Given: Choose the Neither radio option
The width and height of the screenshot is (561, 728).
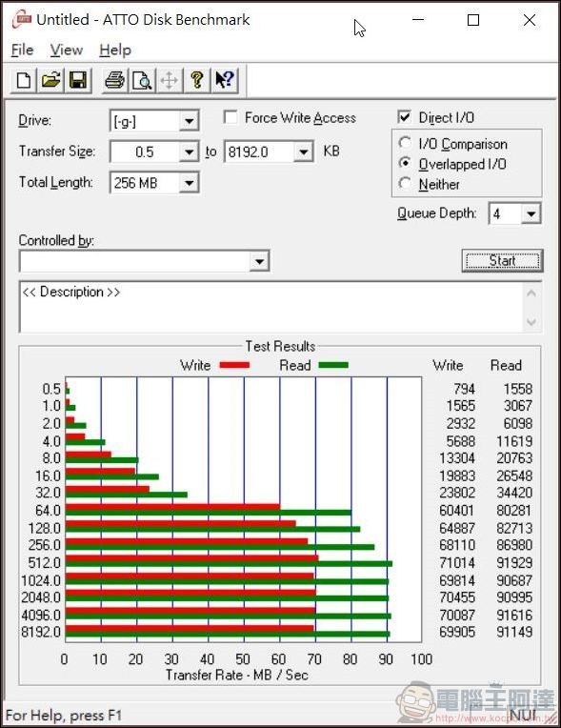Looking at the screenshot, I should (405, 184).
